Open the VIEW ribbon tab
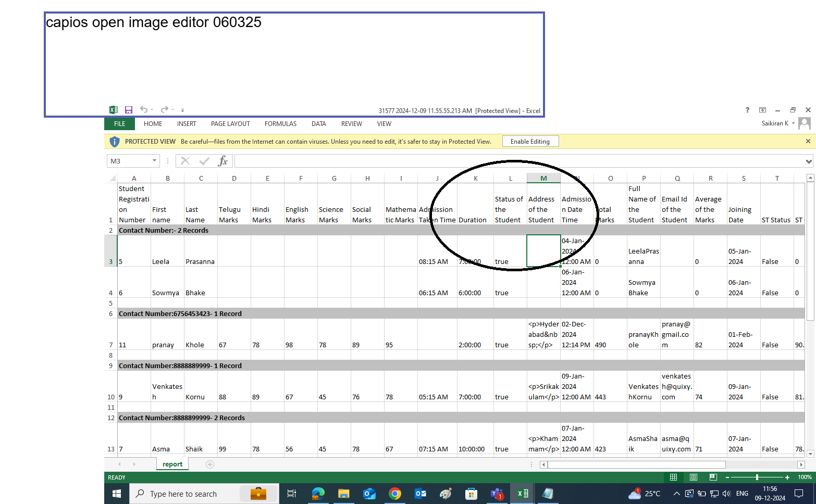The image size is (816, 504). tap(384, 124)
